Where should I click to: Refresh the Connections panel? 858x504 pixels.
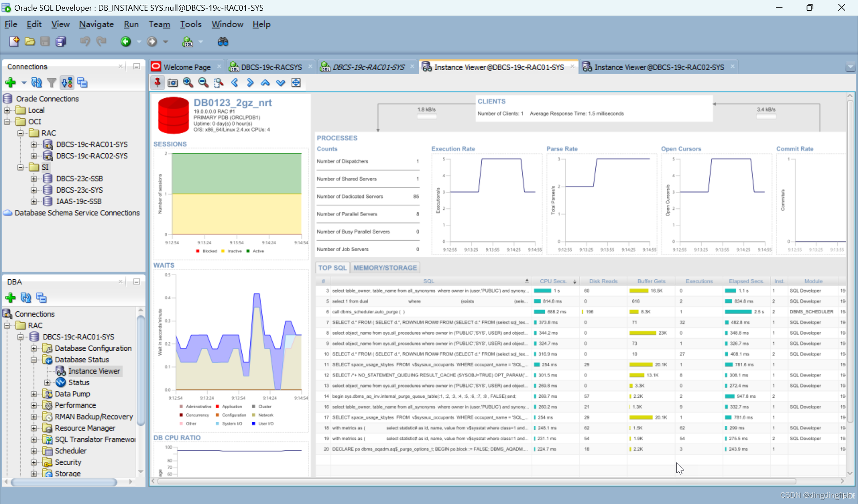(x=37, y=83)
